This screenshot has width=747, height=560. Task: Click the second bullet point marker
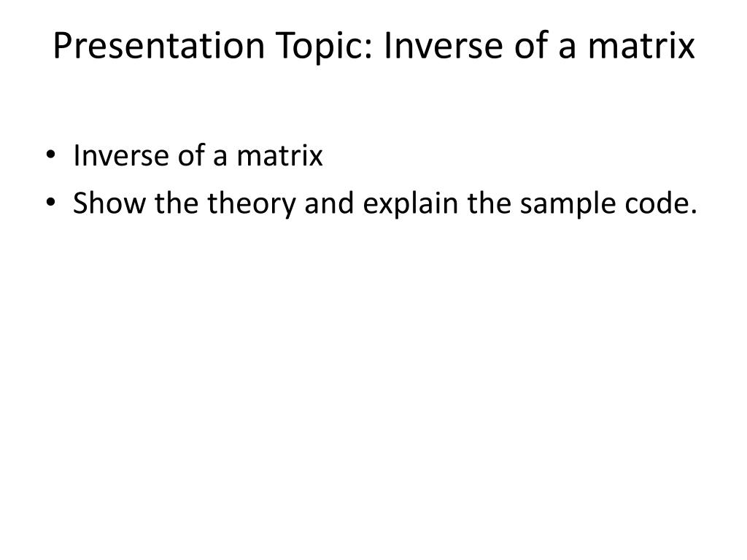pos(50,203)
